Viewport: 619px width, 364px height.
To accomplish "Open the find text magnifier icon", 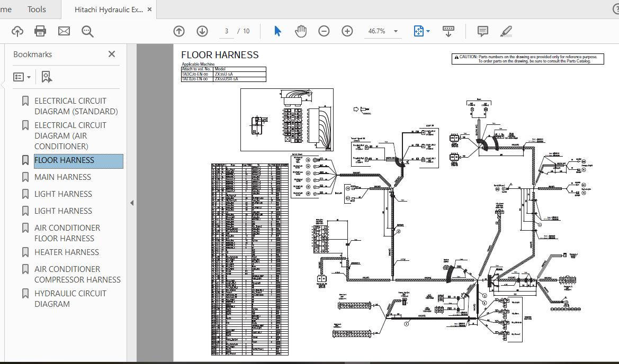I will pos(87,31).
